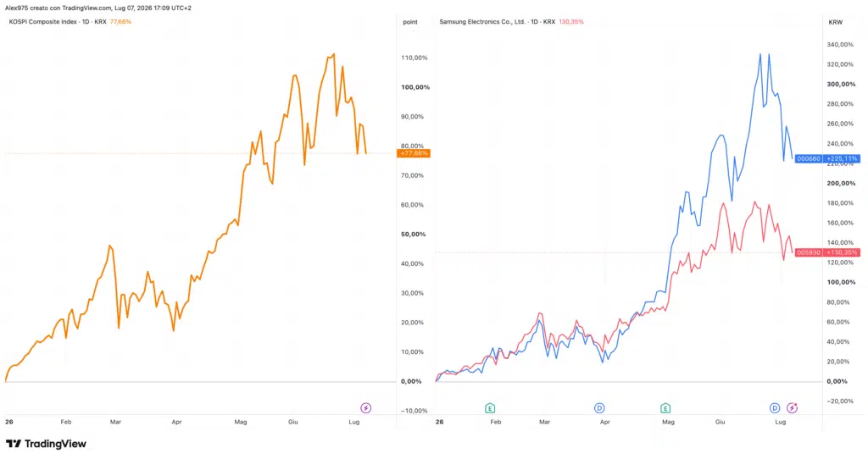Open the KOSPI Composite Index title
868x459 pixels.
[x=42, y=22]
